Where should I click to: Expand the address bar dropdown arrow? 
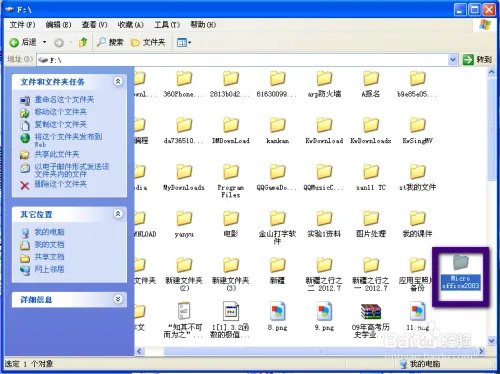coord(452,60)
